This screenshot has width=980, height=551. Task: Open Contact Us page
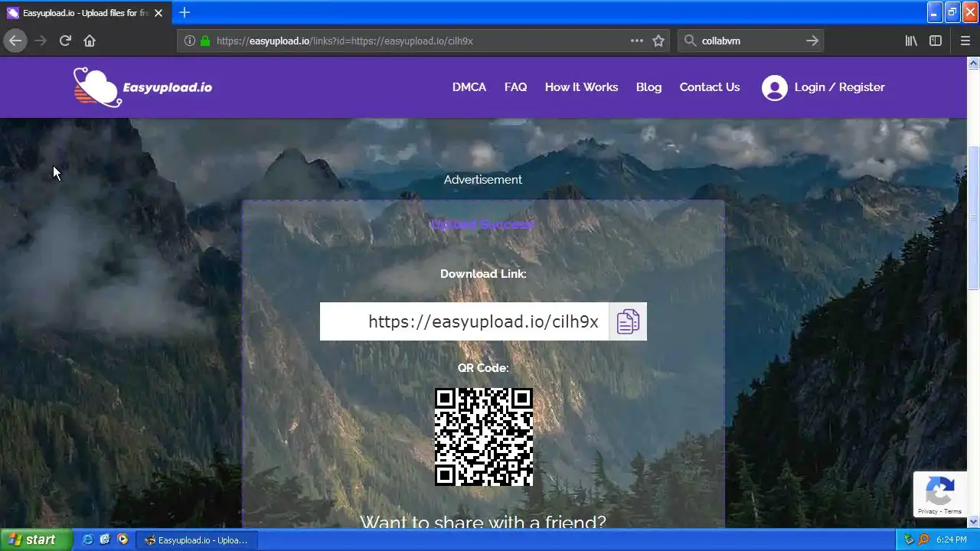tap(710, 87)
